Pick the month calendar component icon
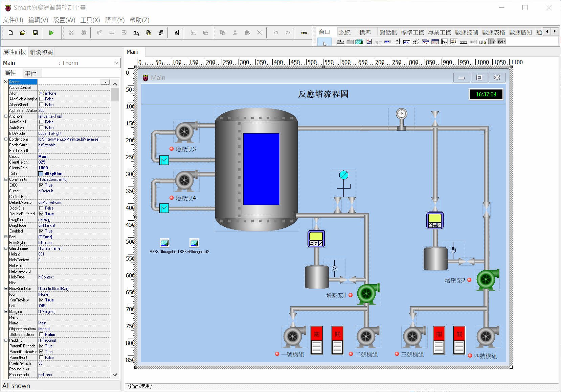Image resolution: width=561 pixels, height=392 pixels. pos(435,42)
